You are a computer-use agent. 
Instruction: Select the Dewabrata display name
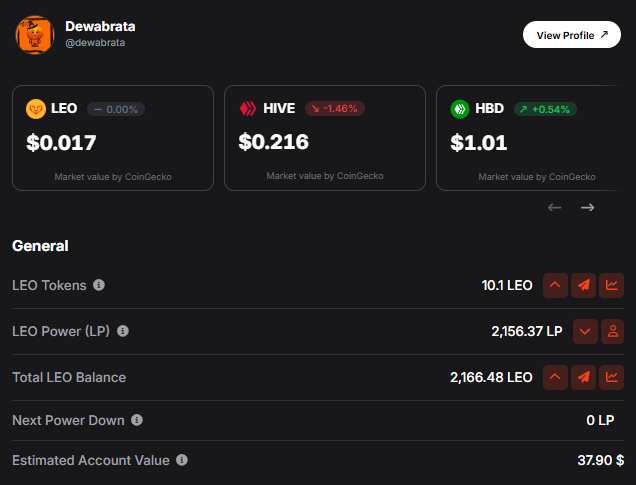[x=100, y=26]
